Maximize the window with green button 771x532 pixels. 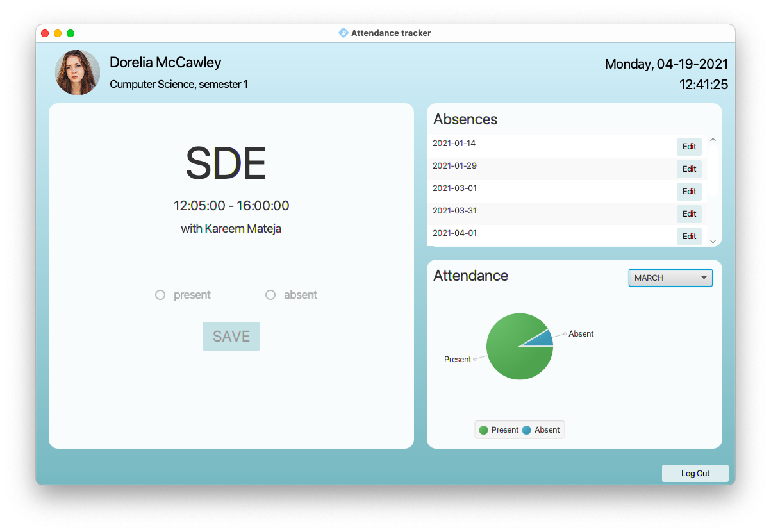pyautogui.click(x=70, y=33)
